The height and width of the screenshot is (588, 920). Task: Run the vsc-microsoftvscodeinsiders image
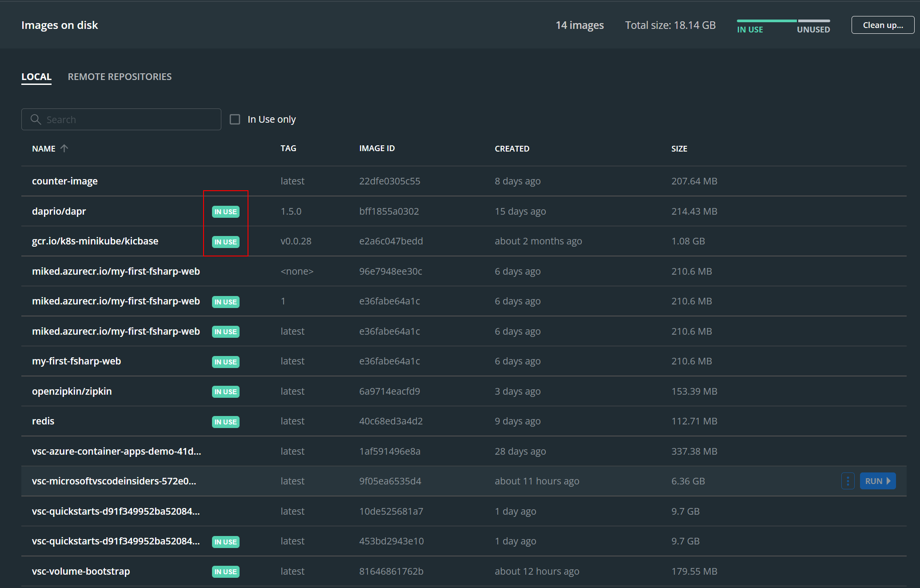(878, 481)
